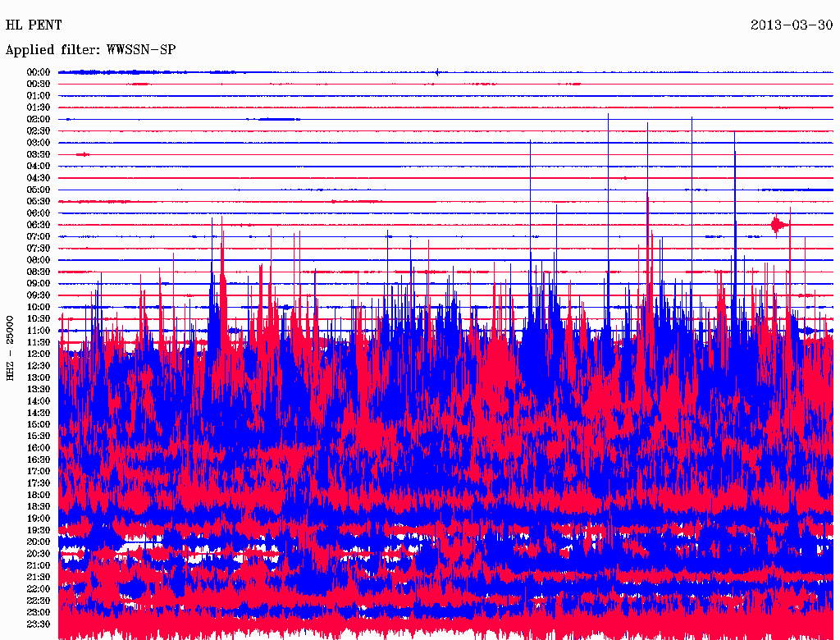
Task: Click the 17:30 time label
Action: pos(38,483)
